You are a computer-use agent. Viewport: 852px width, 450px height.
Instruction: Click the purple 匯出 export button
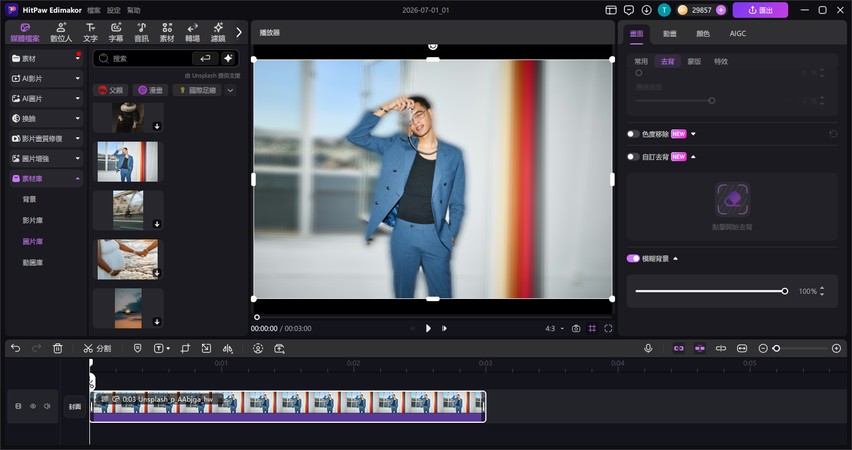click(x=760, y=10)
